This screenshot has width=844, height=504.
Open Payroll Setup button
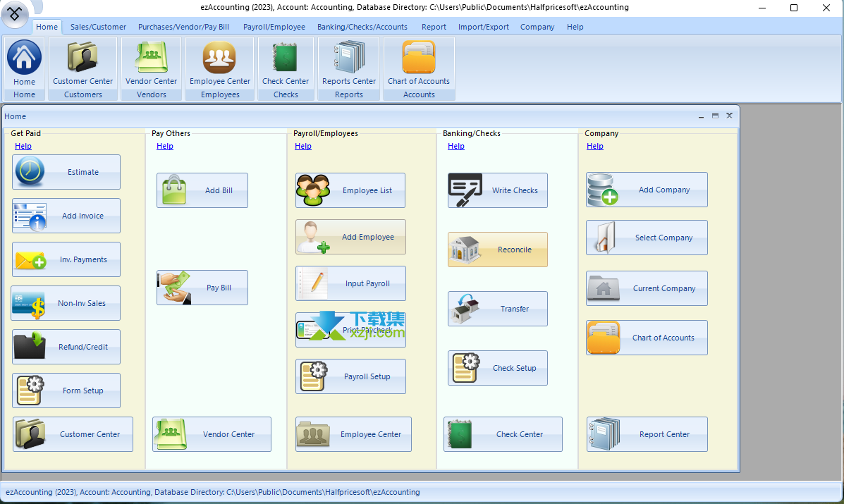coord(350,376)
